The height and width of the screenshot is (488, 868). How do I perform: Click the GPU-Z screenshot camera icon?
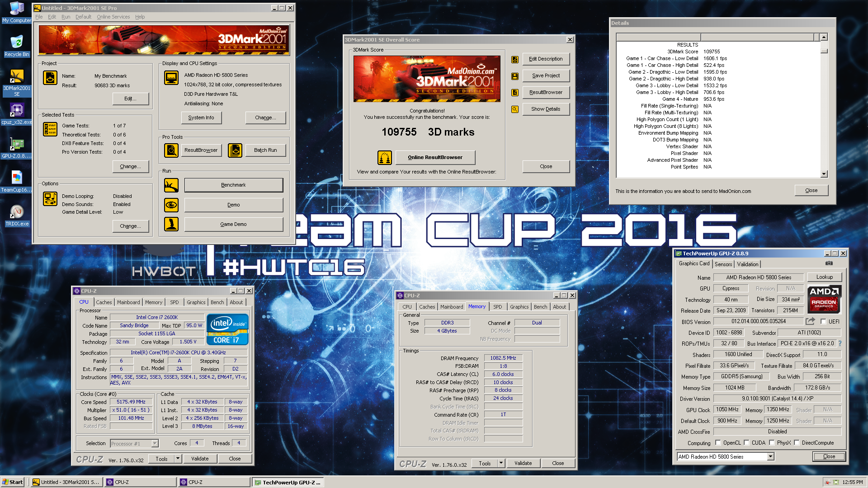(x=829, y=263)
